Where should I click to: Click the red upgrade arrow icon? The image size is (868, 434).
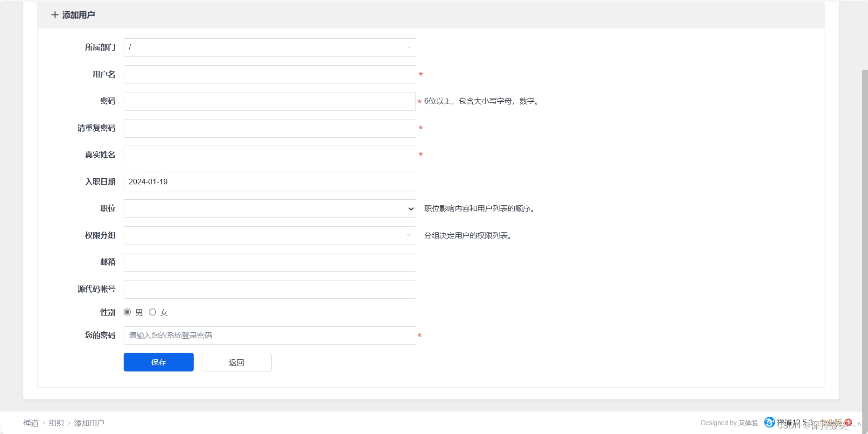[848, 423]
